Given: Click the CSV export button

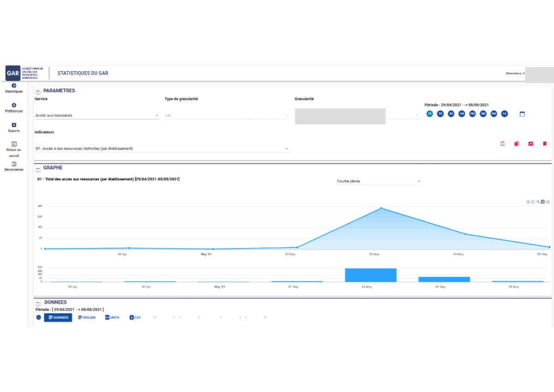Looking at the screenshot, I should pos(135,318).
